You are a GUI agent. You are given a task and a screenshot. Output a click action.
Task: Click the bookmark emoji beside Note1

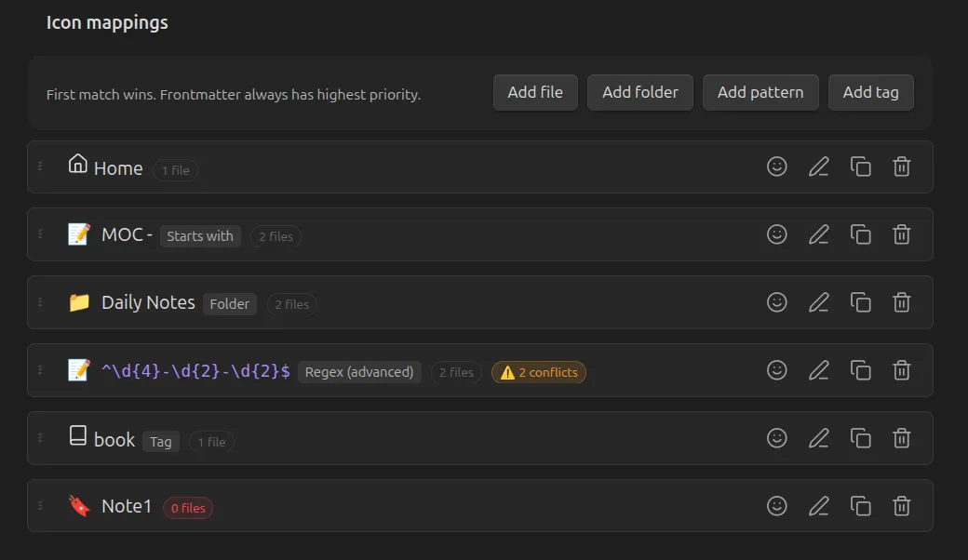[79, 506]
